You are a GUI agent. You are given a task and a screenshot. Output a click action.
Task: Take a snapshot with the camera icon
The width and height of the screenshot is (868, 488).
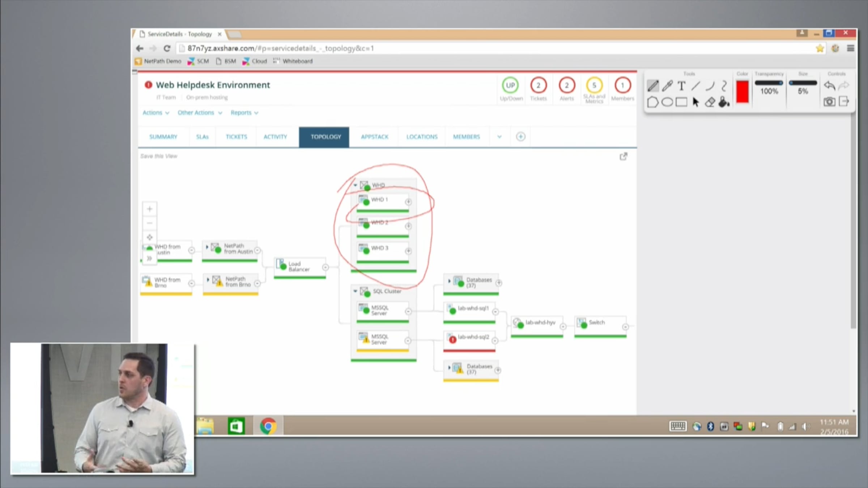[829, 102]
